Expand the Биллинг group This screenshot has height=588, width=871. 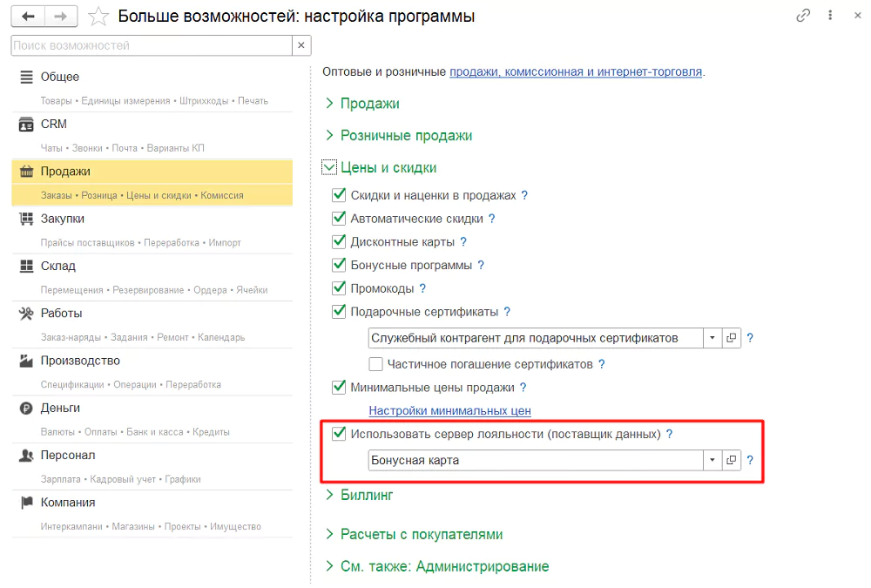coord(329,495)
